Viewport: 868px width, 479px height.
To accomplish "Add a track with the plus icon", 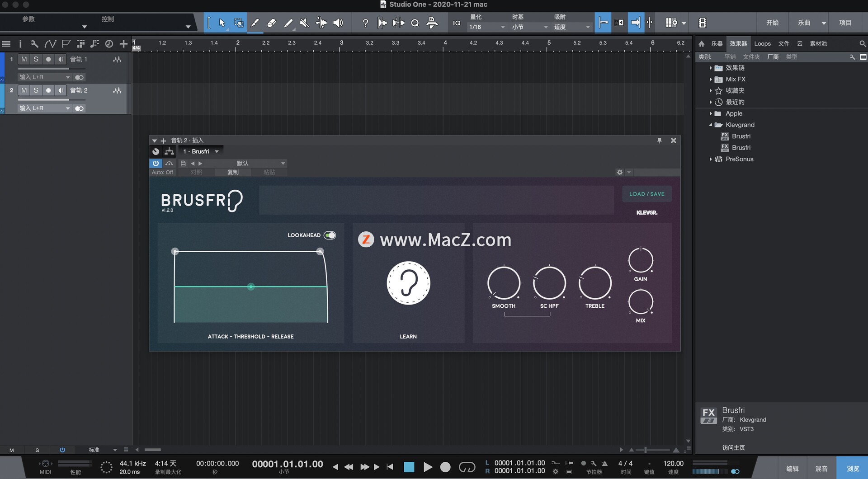I will tap(123, 44).
